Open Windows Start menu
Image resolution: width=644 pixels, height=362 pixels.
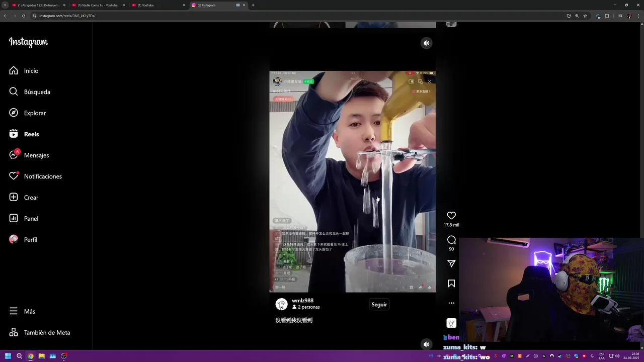click(x=8, y=356)
